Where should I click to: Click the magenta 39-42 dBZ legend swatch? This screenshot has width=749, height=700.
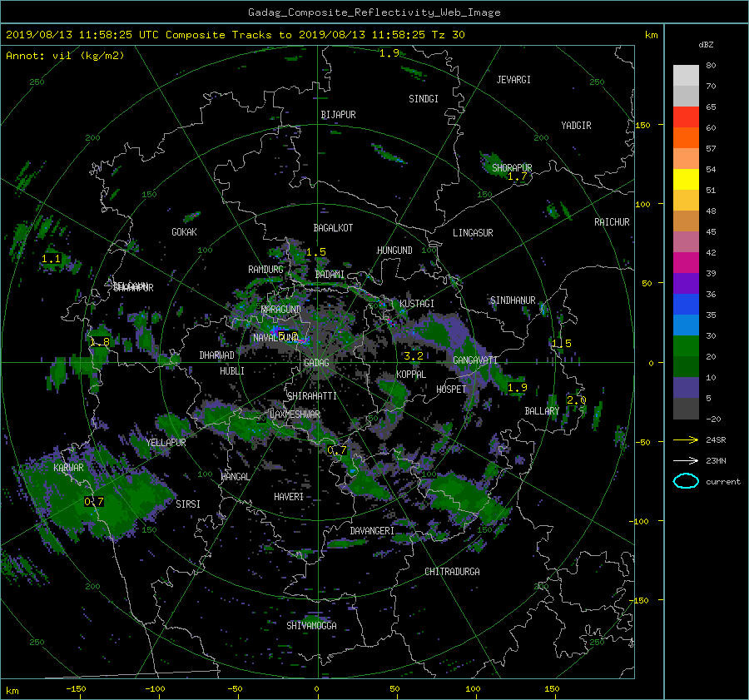click(686, 262)
